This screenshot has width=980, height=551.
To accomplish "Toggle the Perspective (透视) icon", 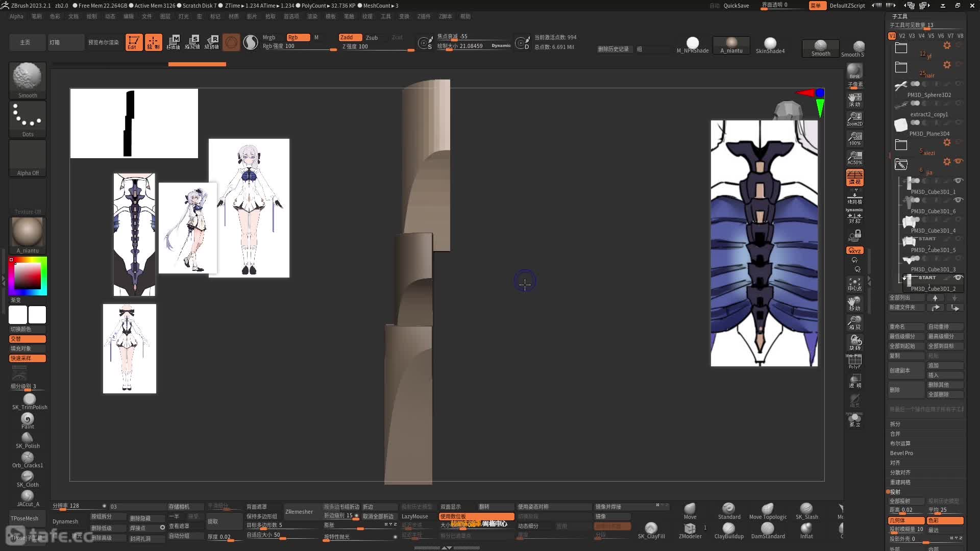I will point(854,177).
